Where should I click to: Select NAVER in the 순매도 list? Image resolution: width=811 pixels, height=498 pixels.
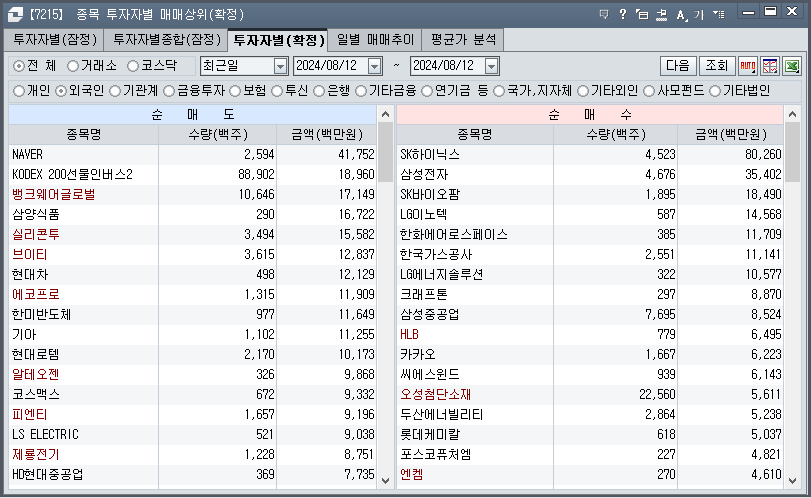click(192, 155)
